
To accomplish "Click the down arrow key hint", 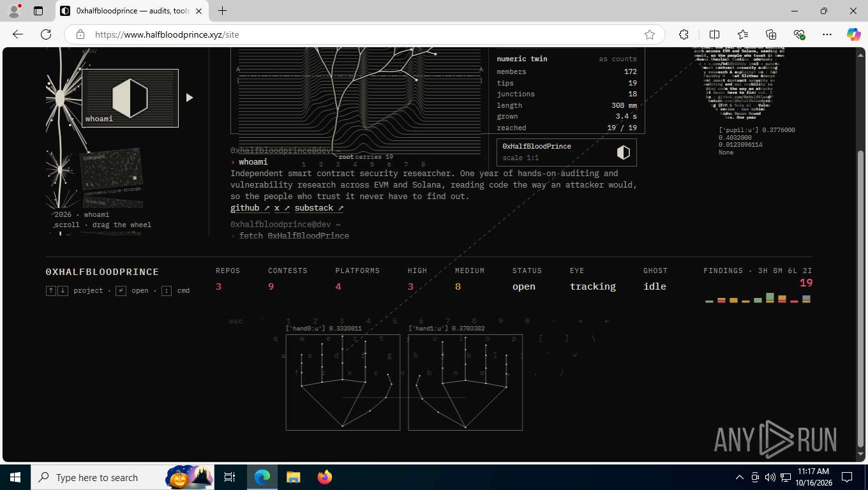I will click(x=63, y=291).
